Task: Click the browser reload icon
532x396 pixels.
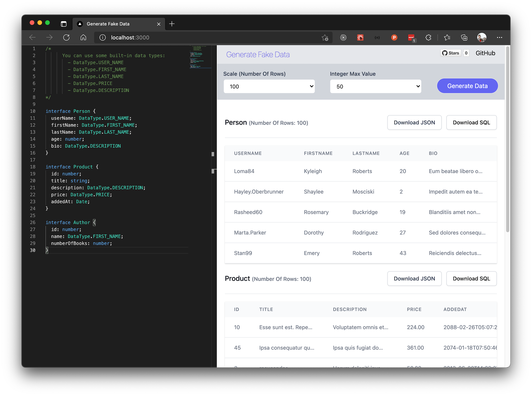Action: click(x=66, y=38)
